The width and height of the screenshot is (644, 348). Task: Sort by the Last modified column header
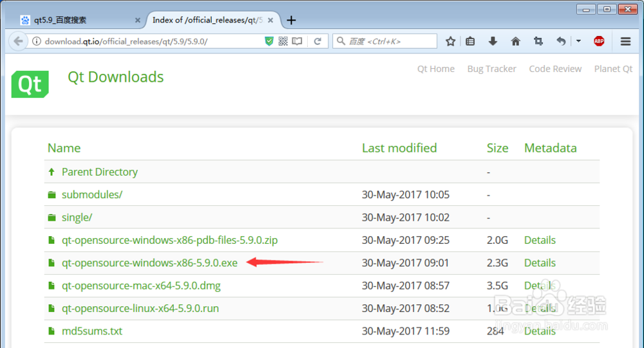pyautogui.click(x=399, y=148)
